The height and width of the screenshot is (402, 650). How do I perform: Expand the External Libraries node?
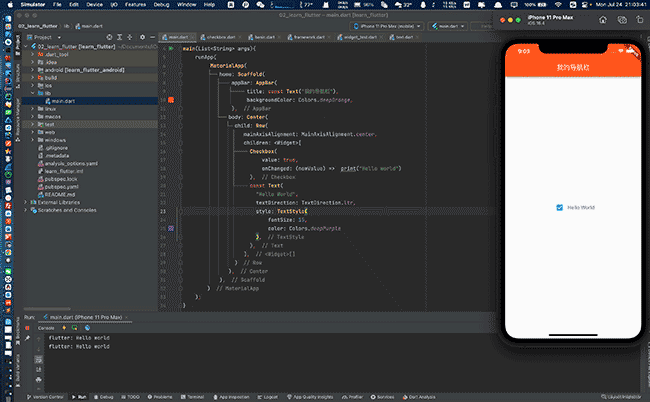tap(26, 202)
